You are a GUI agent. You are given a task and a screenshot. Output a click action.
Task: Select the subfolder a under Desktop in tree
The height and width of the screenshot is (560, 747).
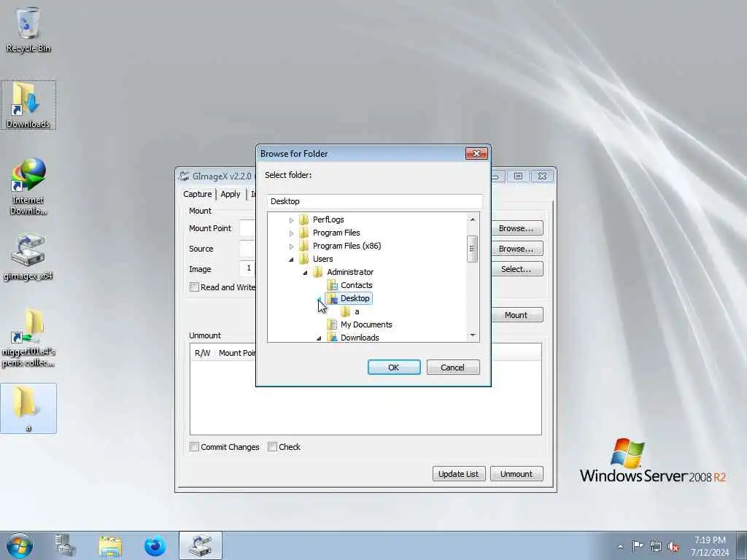(357, 311)
